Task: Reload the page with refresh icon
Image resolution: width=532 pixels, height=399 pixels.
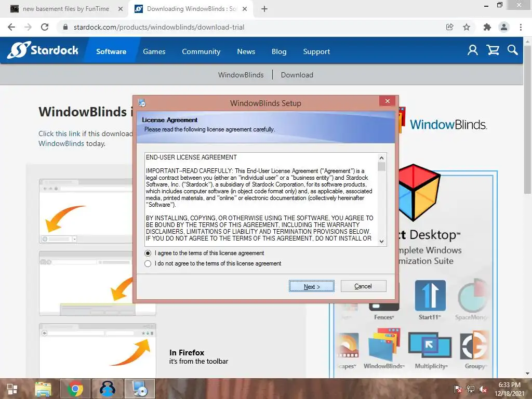Action: [x=45, y=27]
